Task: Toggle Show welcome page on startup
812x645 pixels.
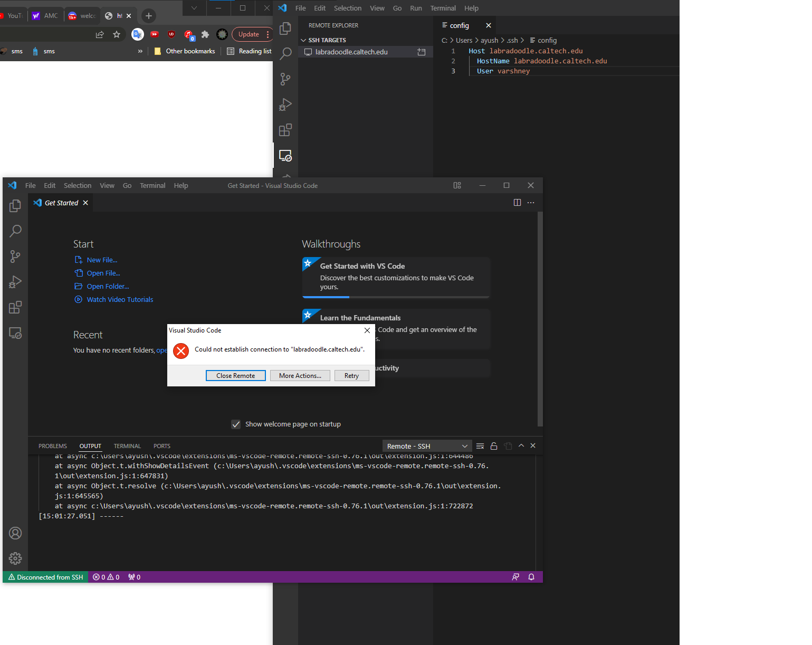Action: 236,424
